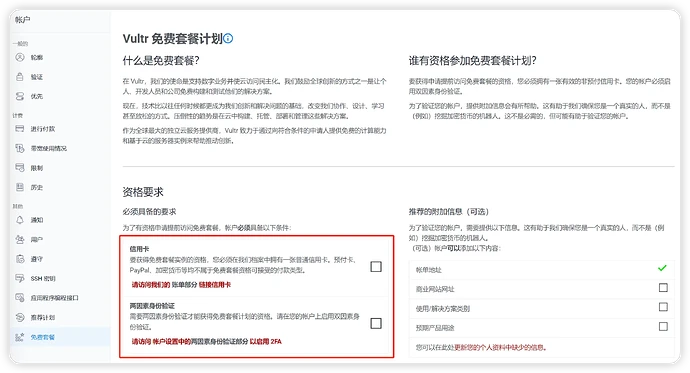The width and height of the screenshot is (690, 373).
Task: Open the 轮廓 profile icon in sidebar
Action: pos(20,57)
